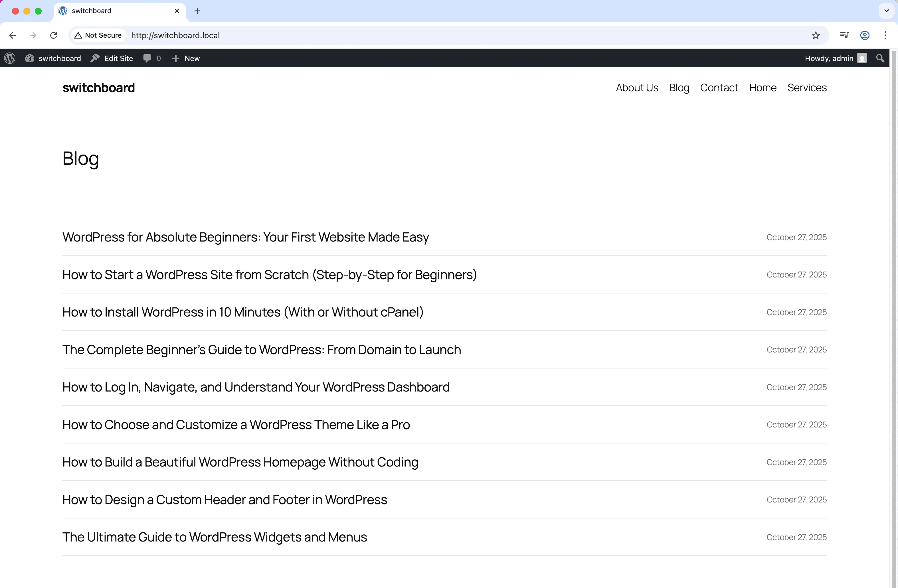Open the Chrome three-dot menu
898x588 pixels.
point(885,35)
